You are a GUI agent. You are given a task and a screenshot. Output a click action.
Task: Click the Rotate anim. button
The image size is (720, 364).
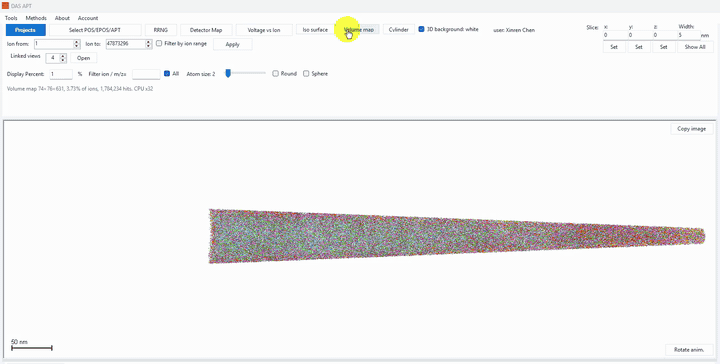(689, 349)
